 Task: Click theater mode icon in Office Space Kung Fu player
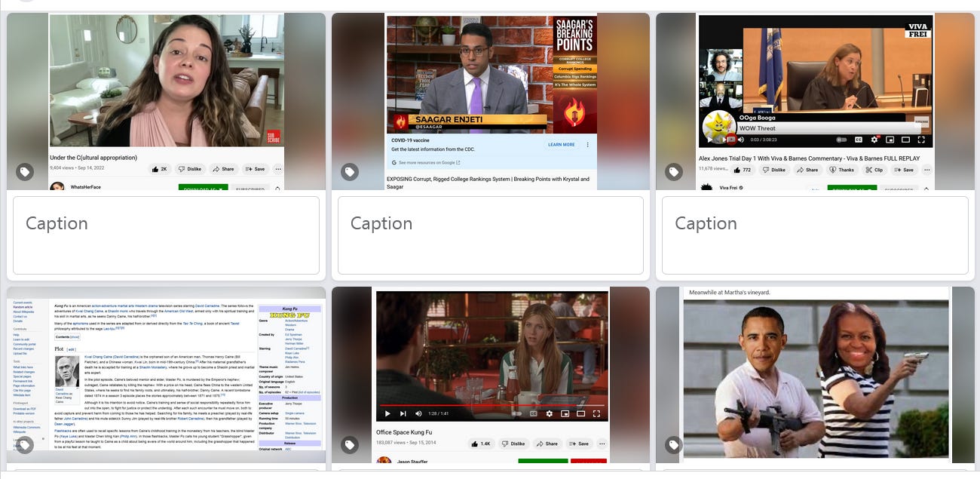(580, 413)
